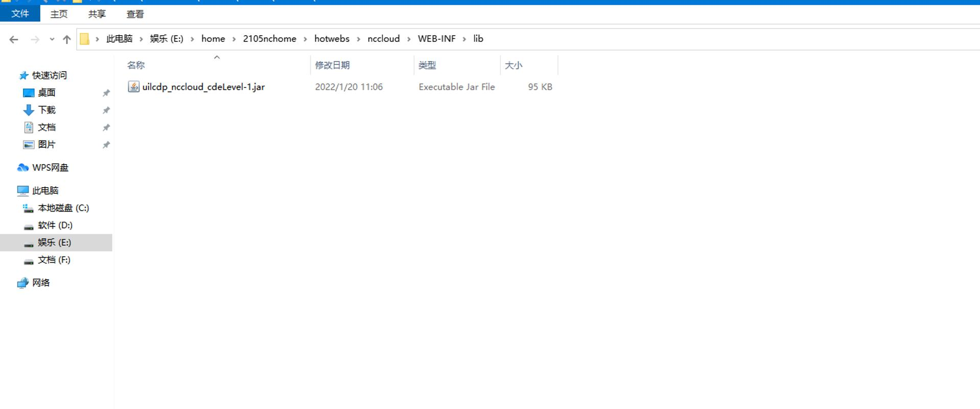Open 下载 in quick access
The width and height of the screenshot is (980, 409).
[46, 110]
